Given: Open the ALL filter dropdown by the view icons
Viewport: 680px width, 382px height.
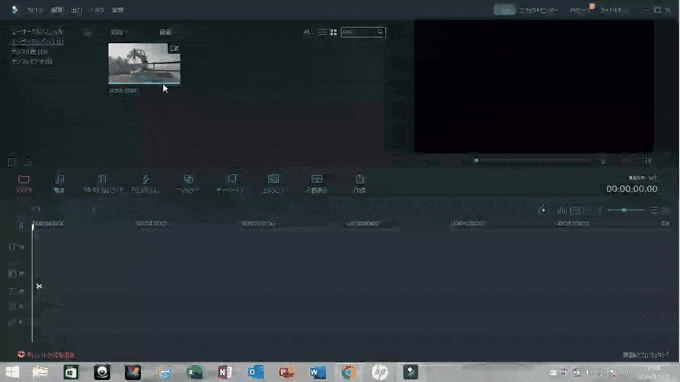Looking at the screenshot, I should (x=308, y=32).
